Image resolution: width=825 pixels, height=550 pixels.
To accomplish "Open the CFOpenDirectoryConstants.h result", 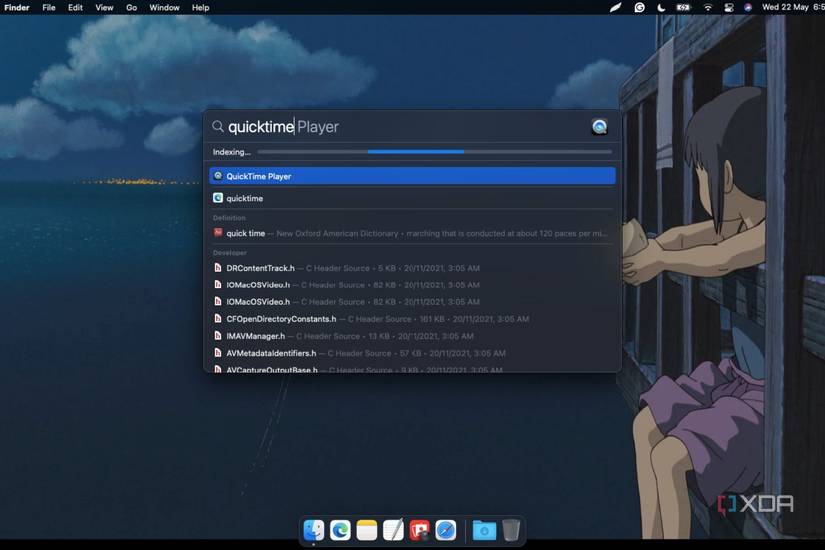I will tap(412, 319).
